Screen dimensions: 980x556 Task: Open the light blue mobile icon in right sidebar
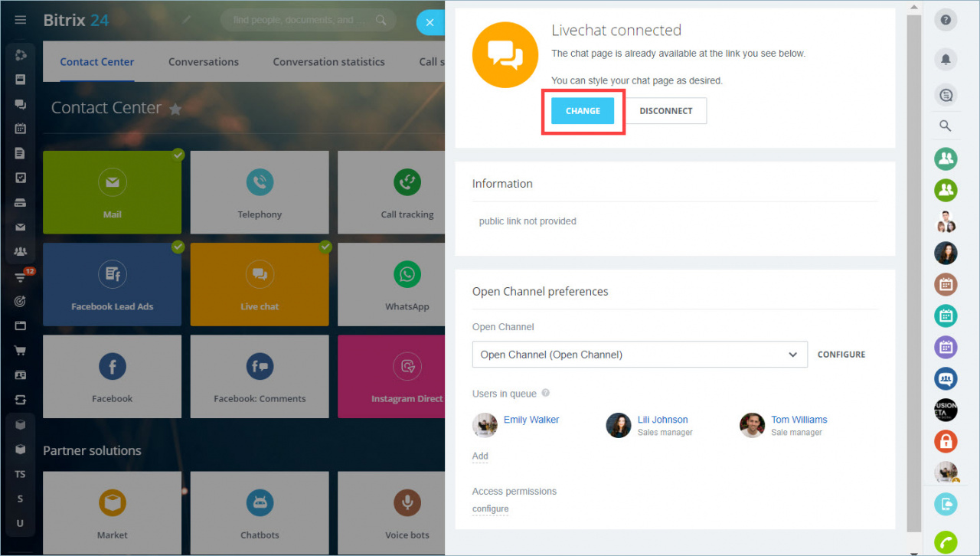(x=946, y=504)
